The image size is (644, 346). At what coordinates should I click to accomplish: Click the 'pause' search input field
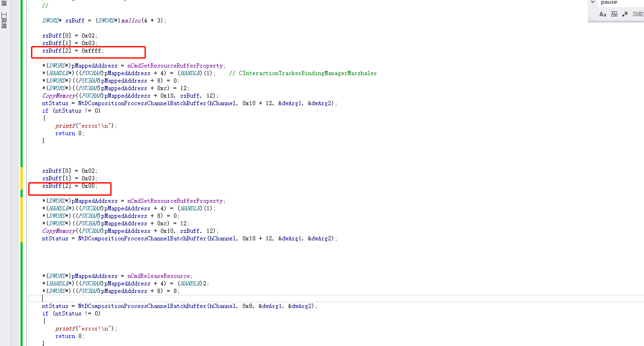pos(619,2)
